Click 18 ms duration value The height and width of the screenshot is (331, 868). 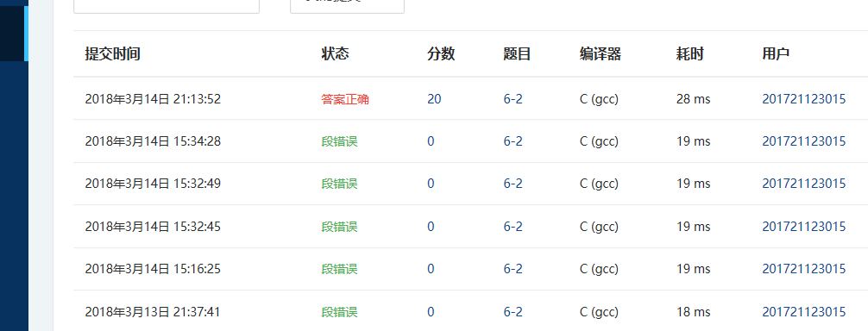pyautogui.click(x=693, y=312)
